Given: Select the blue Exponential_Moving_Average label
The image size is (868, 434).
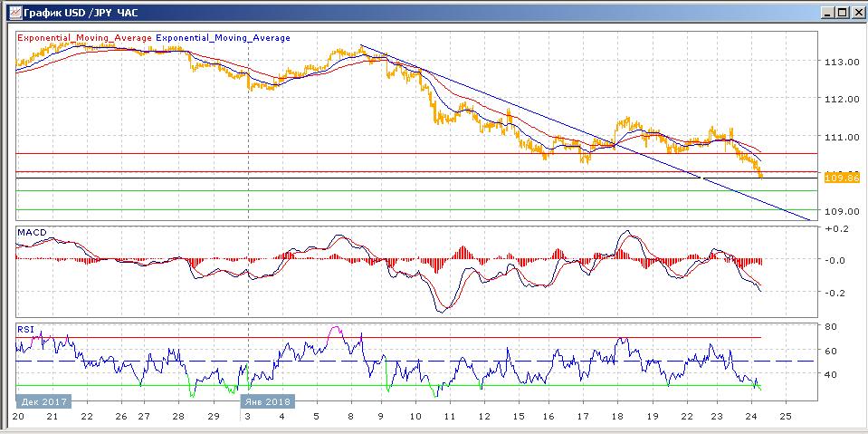Looking at the screenshot, I should 224,38.
